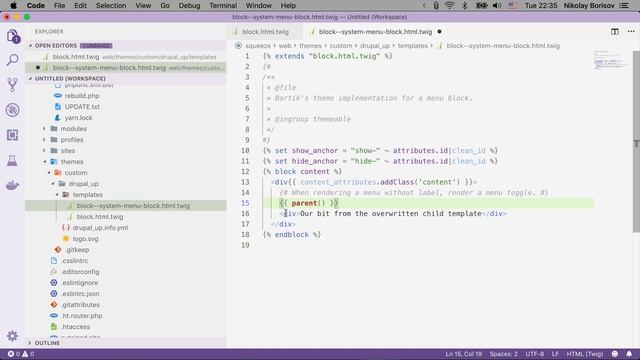Change encoding via UTF-8 status item

(535, 354)
